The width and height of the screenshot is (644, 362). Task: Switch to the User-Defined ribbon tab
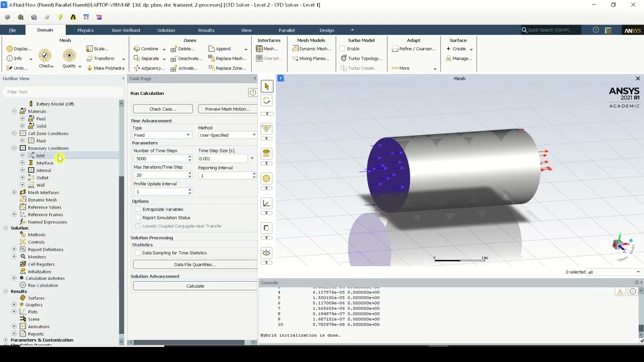coord(126,30)
